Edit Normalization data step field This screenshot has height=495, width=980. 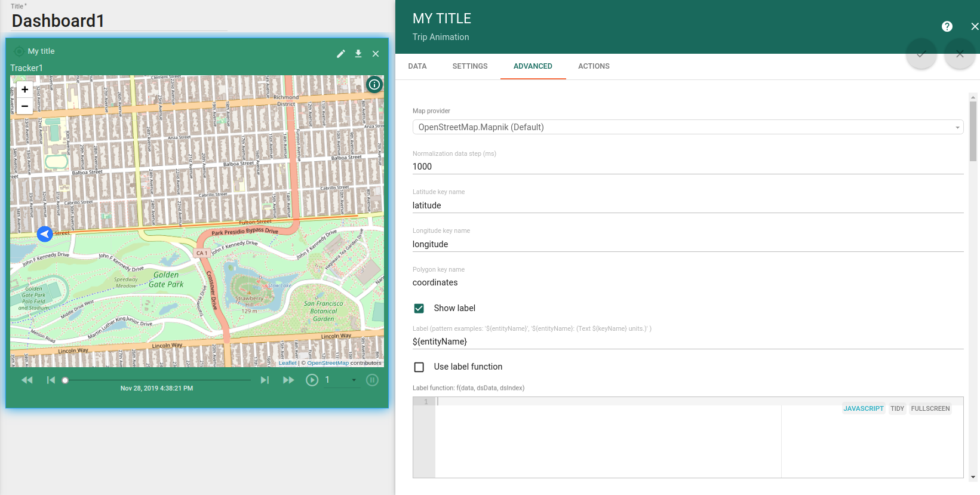coord(688,167)
